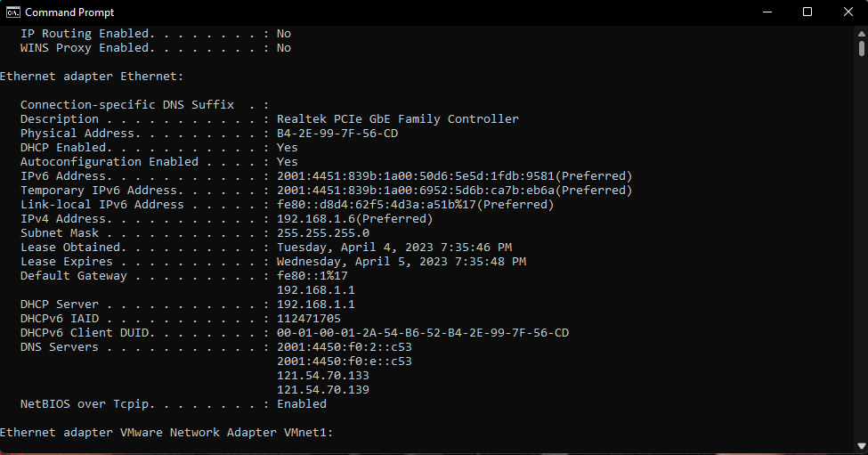Click the Command Prompt title text
The image size is (868, 455).
click(69, 12)
